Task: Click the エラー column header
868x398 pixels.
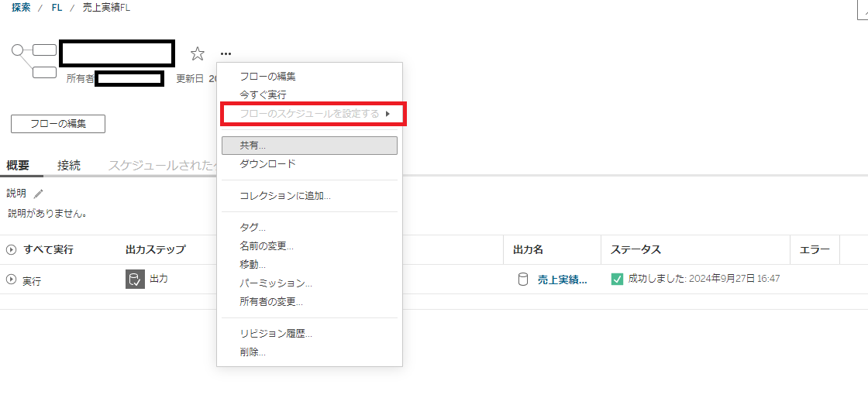Action: click(x=815, y=250)
